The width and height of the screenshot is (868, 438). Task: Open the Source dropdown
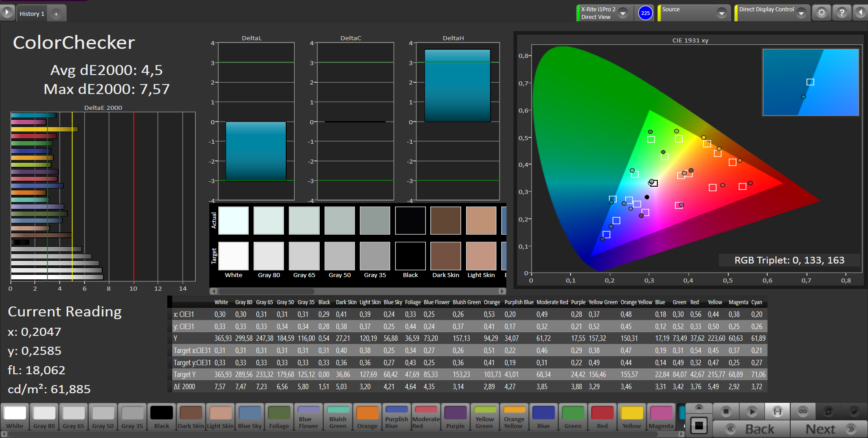(x=721, y=13)
